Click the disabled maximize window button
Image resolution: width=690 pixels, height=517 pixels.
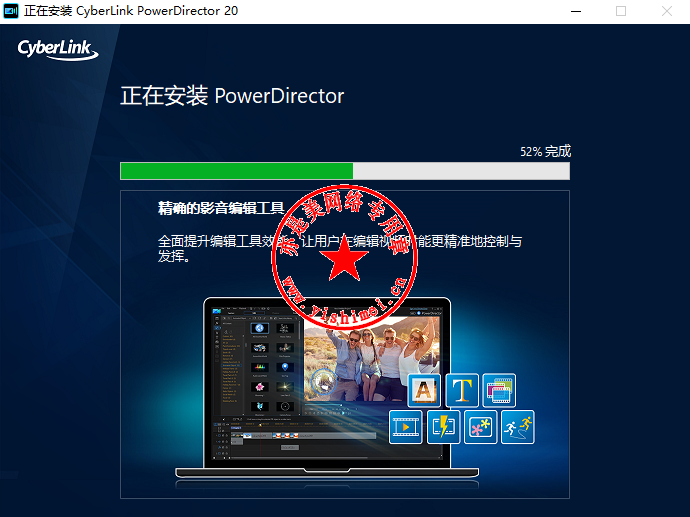(x=621, y=11)
